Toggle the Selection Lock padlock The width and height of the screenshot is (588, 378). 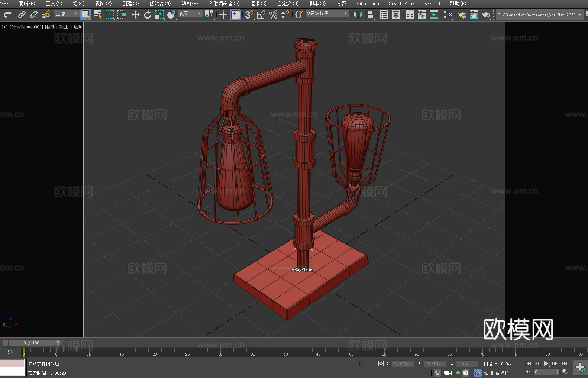coord(371,364)
